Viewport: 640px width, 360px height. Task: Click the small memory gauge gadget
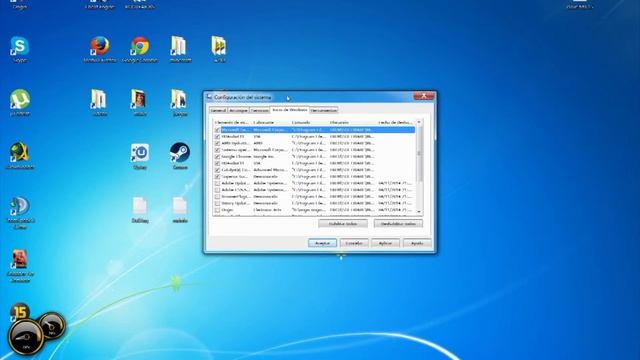click(52, 325)
